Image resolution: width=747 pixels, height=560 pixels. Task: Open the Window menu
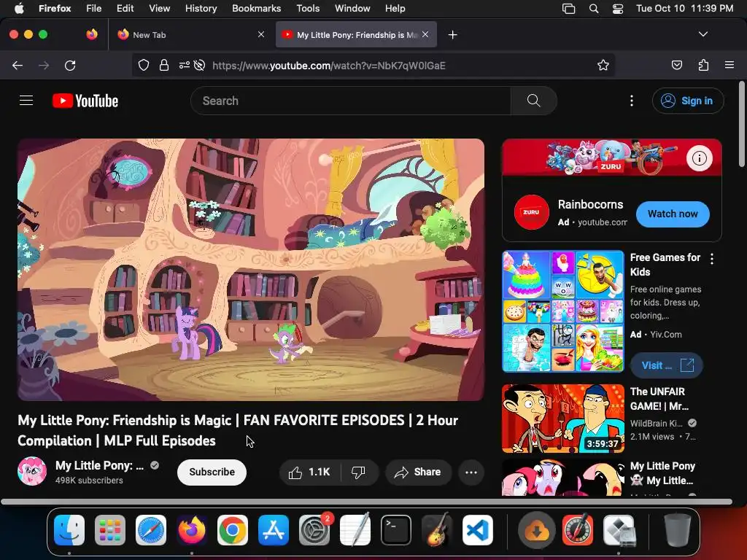pyautogui.click(x=352, y=8)
